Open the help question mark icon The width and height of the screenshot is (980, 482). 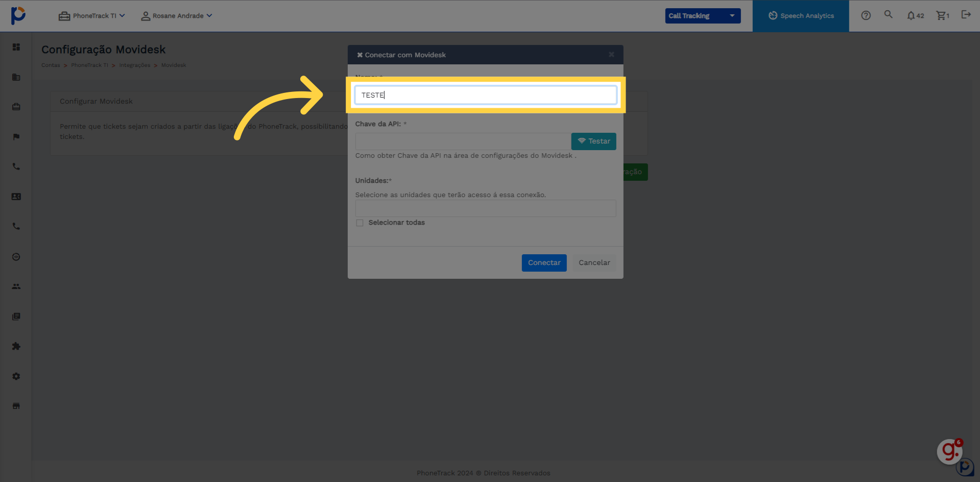pos(866,15)
